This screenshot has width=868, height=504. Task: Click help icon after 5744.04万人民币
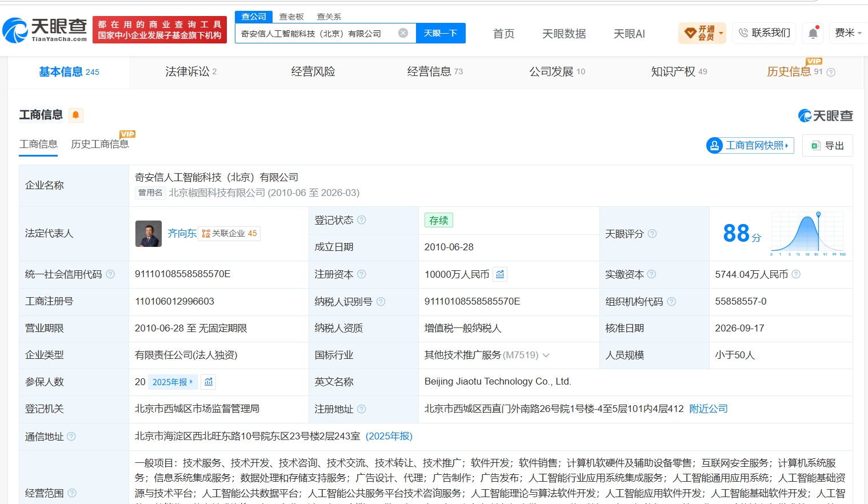coord(796,274)
